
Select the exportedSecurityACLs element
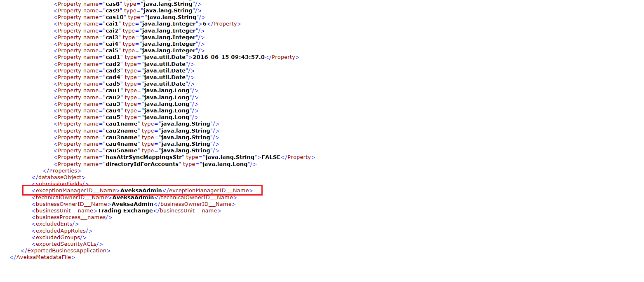(x=67, y=244)
